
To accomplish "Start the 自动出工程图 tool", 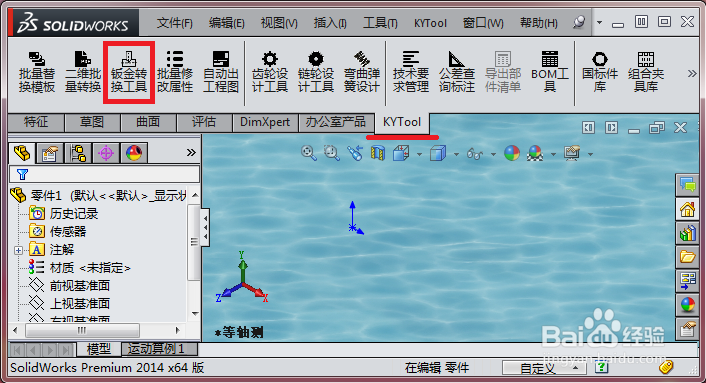I will click(221, 72).
